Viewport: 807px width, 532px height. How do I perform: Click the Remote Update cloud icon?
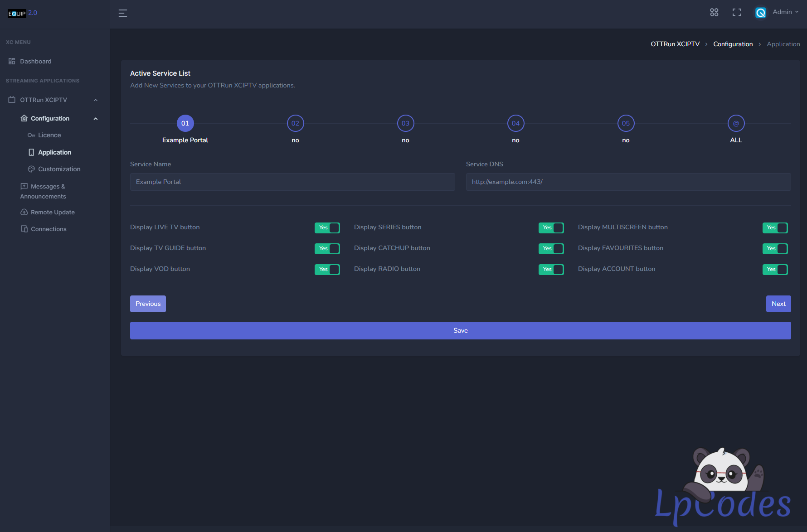(24, 212)
